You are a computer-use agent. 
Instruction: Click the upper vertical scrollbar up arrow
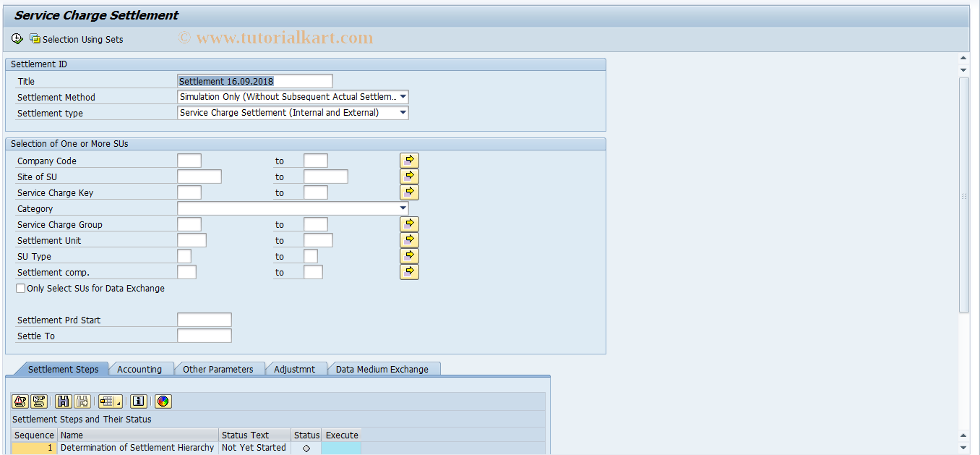click(x=963, y=59)
